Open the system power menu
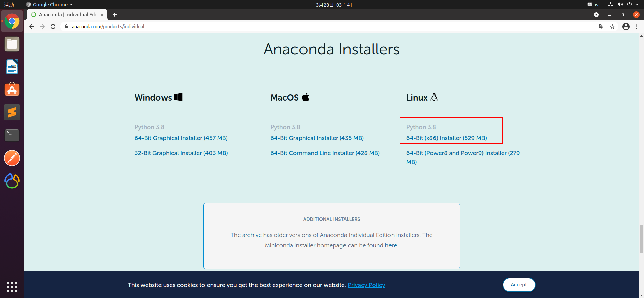 click(x=632, y=5)
